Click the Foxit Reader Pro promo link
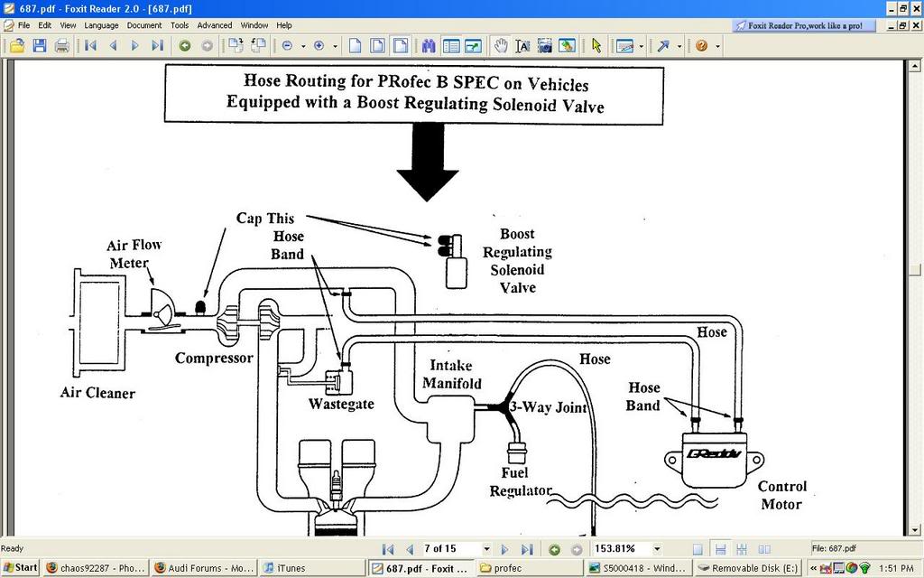Image resolution: width=924 pixels, height=578 pixels. [804, 25]
